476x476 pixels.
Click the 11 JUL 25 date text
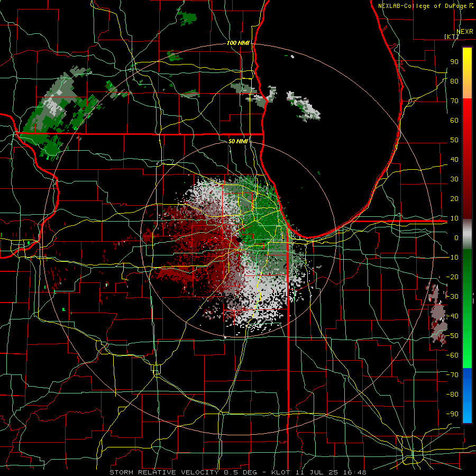pos(316,472)
